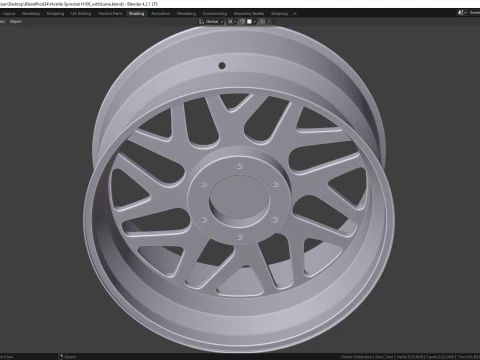This screenshot has width=480, height=360.
Task: Open the scene browse icon dropdown
Action: point(462,13)
